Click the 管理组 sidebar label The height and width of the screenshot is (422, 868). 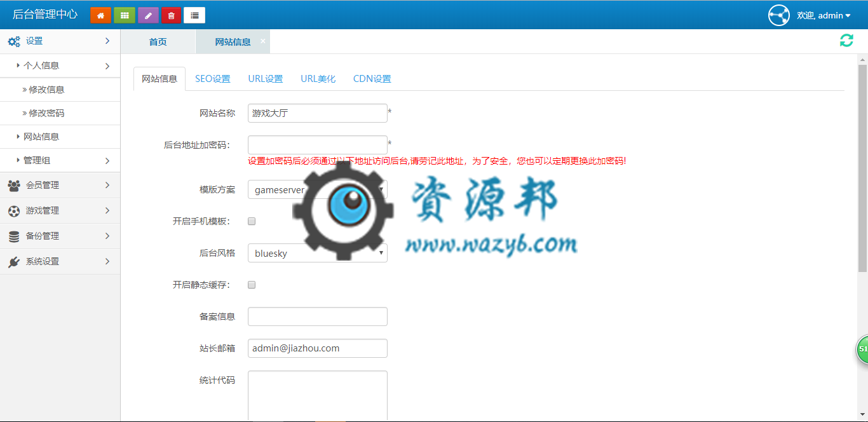(x=37, y=161)
